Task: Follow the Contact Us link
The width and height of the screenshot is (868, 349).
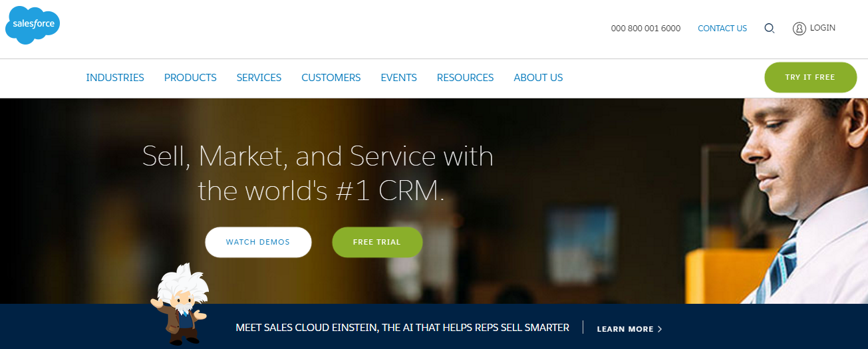Action: click(x=722, y=29)
